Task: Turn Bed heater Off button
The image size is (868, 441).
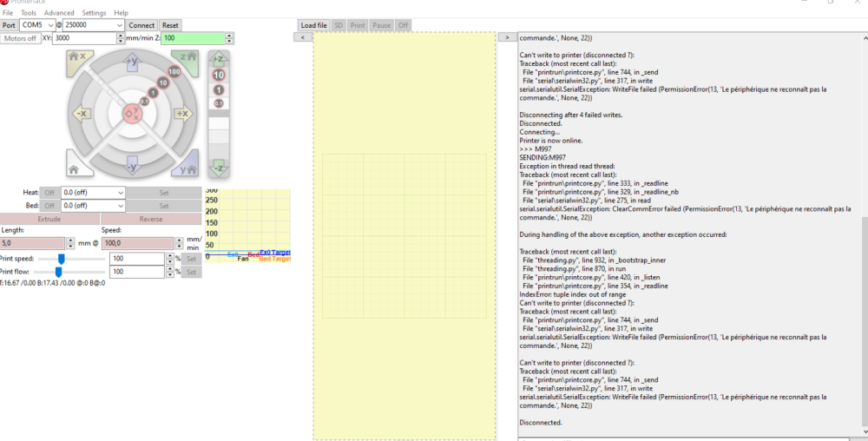Action: 49,205
